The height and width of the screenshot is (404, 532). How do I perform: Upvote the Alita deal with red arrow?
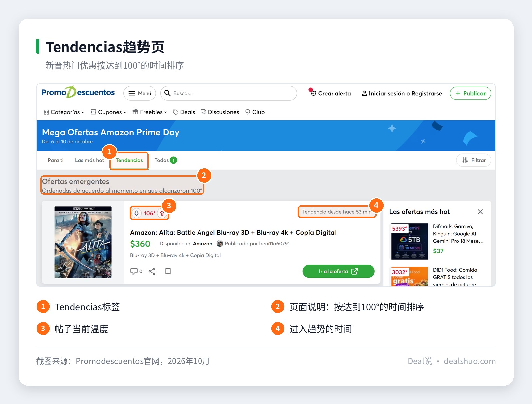162,213
